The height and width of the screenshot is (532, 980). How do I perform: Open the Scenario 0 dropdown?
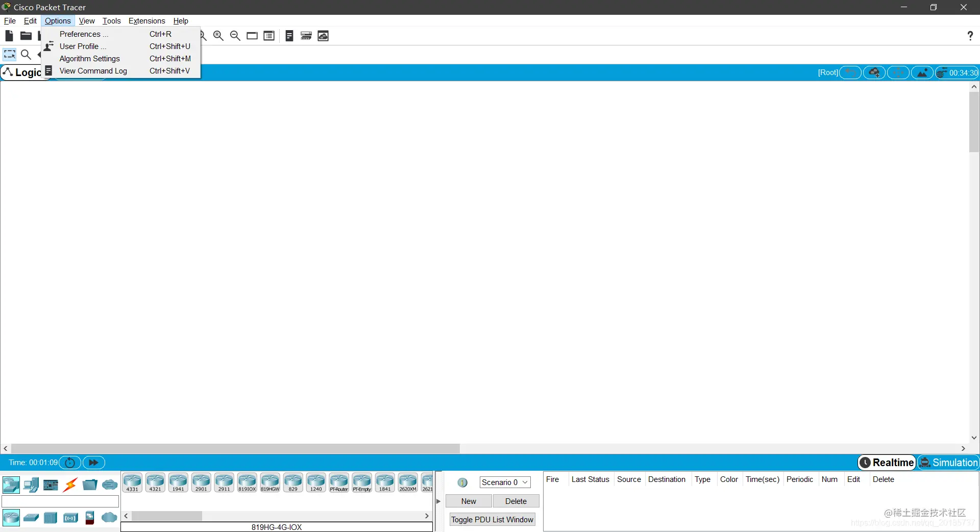pyautogui.click(x=505, y=482)
